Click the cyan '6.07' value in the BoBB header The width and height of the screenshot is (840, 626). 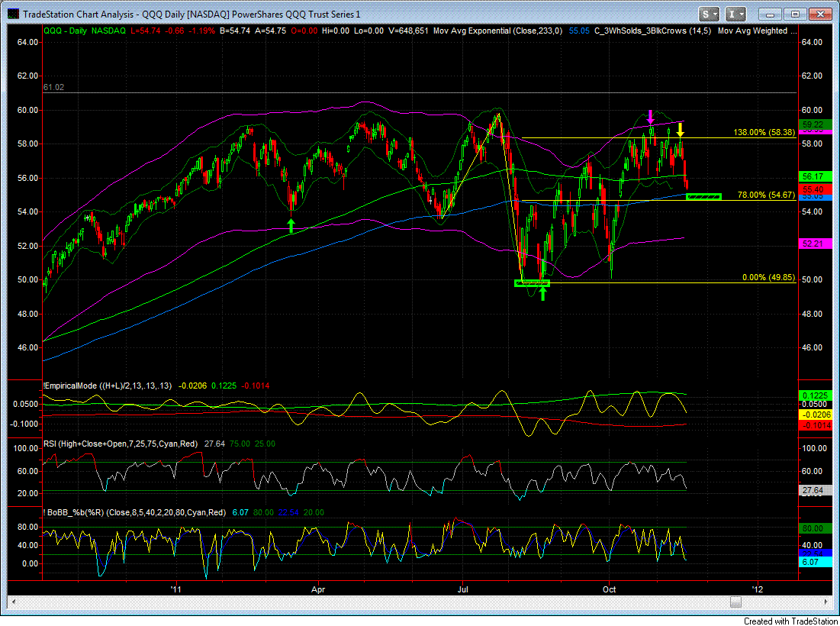240,512
